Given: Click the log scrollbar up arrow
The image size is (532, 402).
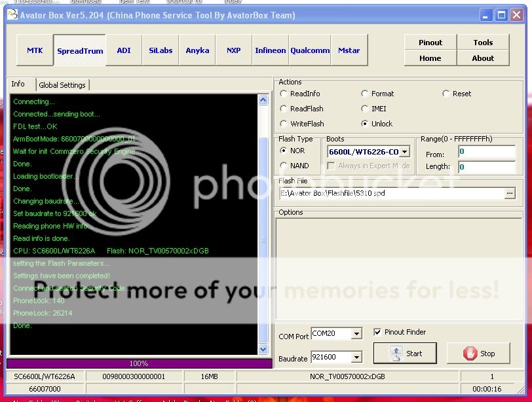Looking at the screenshot, I should (x=263, y=101).
